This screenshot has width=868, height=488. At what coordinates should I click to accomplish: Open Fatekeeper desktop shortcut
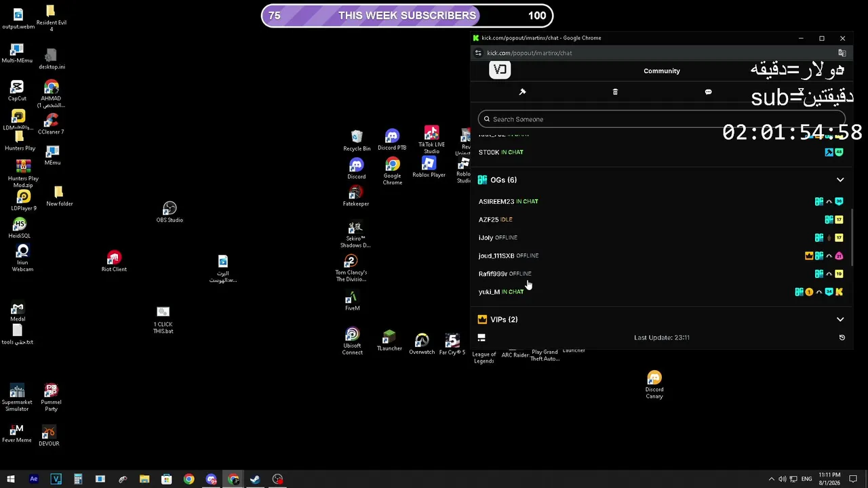pyautogui.click(x=356, y=197)
